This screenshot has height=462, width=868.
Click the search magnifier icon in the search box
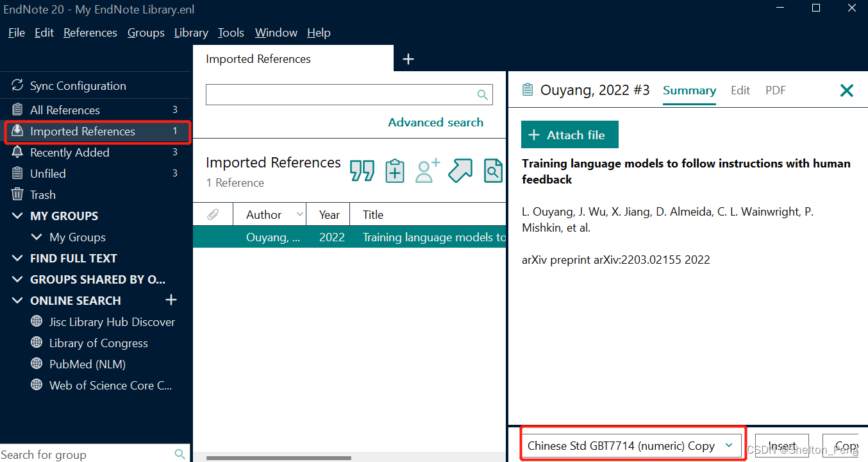483,95
